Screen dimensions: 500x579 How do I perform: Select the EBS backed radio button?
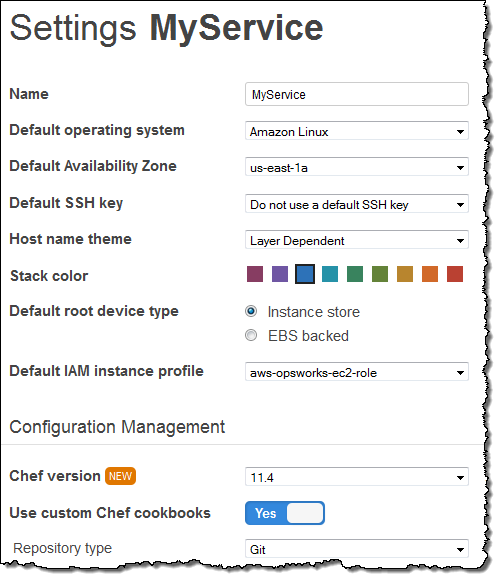point(251,335)
